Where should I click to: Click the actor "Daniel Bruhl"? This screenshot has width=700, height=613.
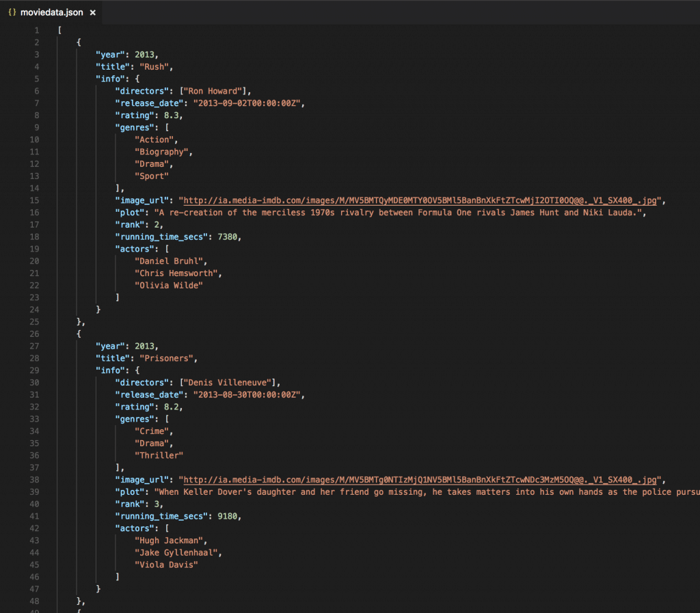(x=169, y=262)
